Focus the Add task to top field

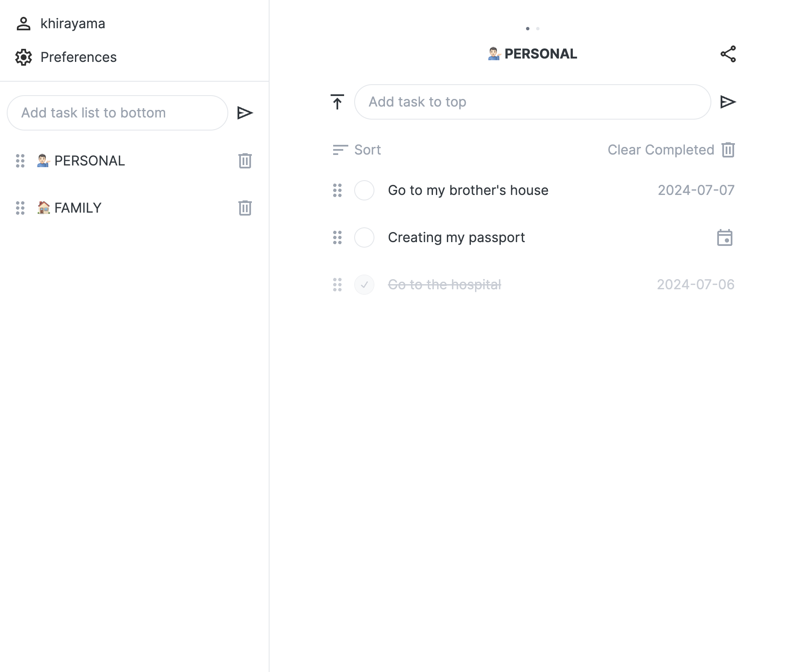pyautogui.click(x=533, y=102)
